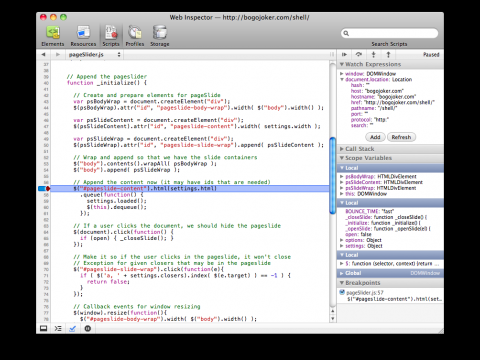The width and height of the screenshot is (480, 360).
Task: Expand psSlideContent HTMLDivElement variable
Action: tap(341, 182)
